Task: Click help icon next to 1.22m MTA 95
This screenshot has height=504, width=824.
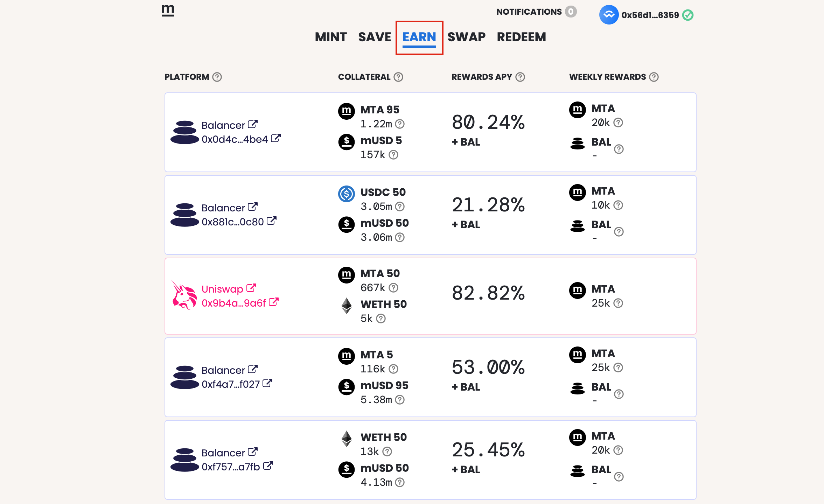Action: (x=400, y=124)
